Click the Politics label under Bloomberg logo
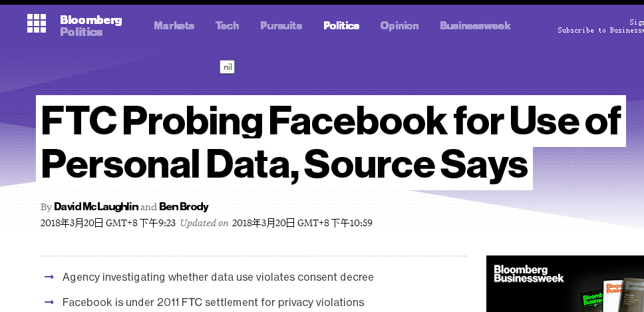Screen dimensions: 644x312 81,32
